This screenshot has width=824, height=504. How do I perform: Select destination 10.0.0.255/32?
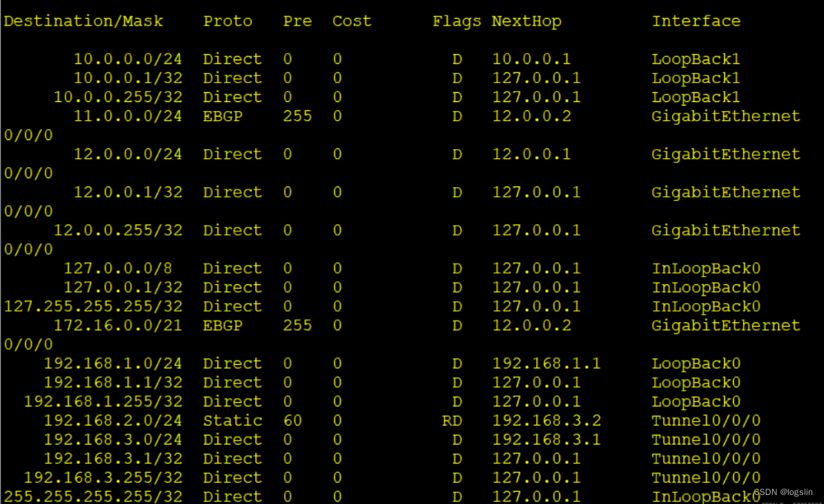pos(118,97)
